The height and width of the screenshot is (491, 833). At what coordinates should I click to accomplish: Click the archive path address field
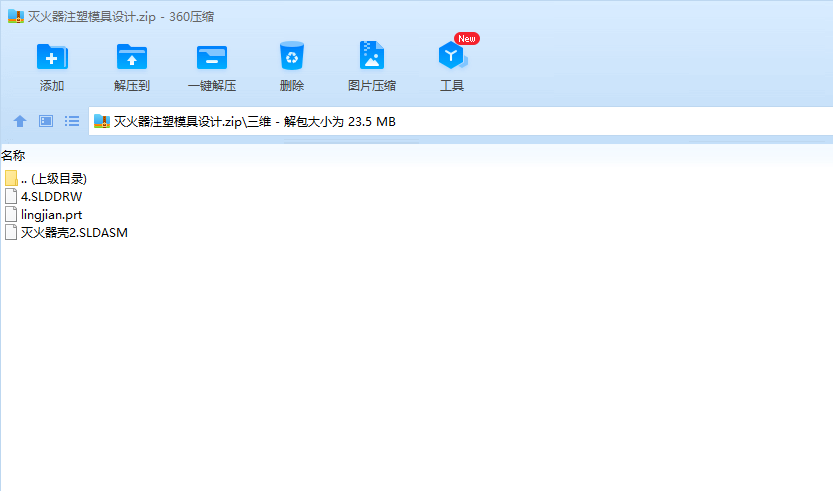pos(461,122)
